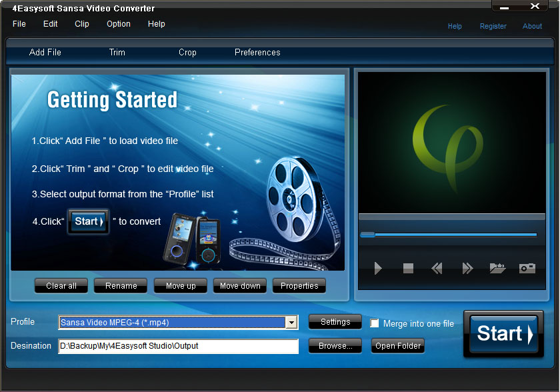This screenshot has height=392, width=560.
Task: Open the Option menu
Action: coord(119,24)
